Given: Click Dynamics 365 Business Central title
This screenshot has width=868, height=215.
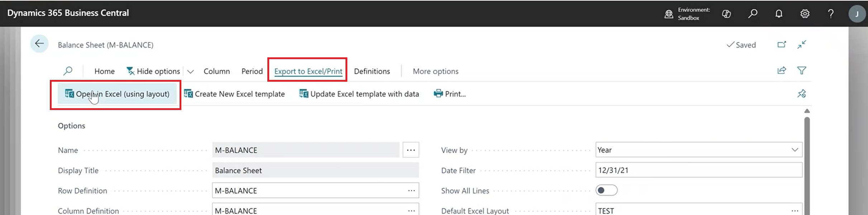Looking at the screenshot, I should click(x=68, y=13).
